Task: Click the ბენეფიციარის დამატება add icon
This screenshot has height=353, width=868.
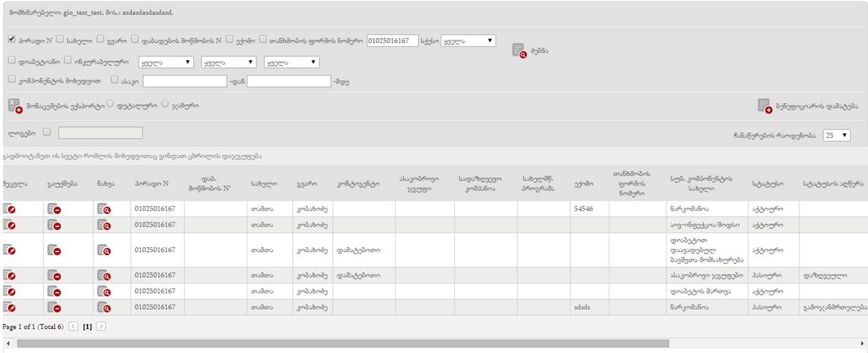Action: [764, 106]
